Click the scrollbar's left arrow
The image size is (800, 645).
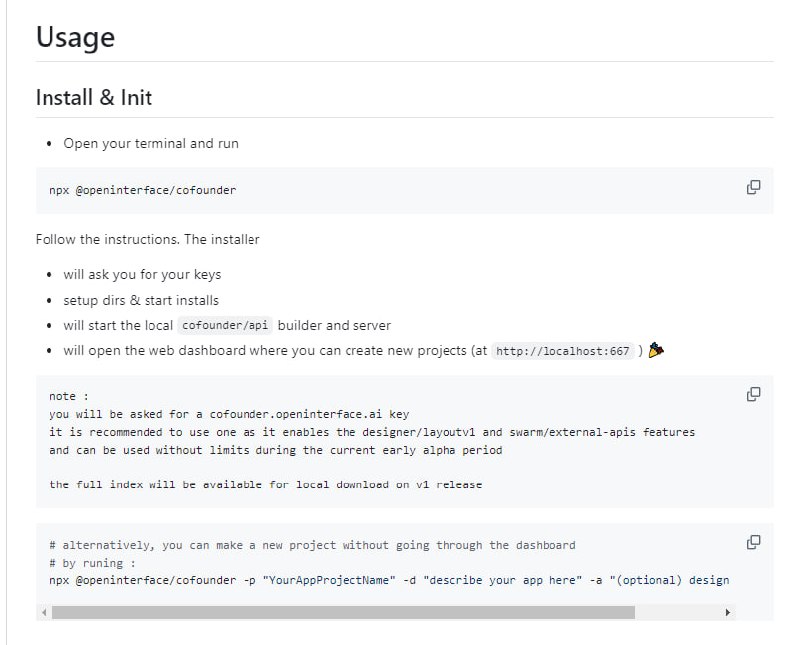click(44, 611)
